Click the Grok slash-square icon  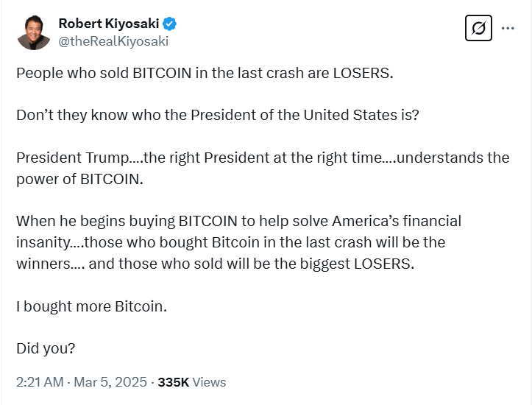(x=479, y=29)
